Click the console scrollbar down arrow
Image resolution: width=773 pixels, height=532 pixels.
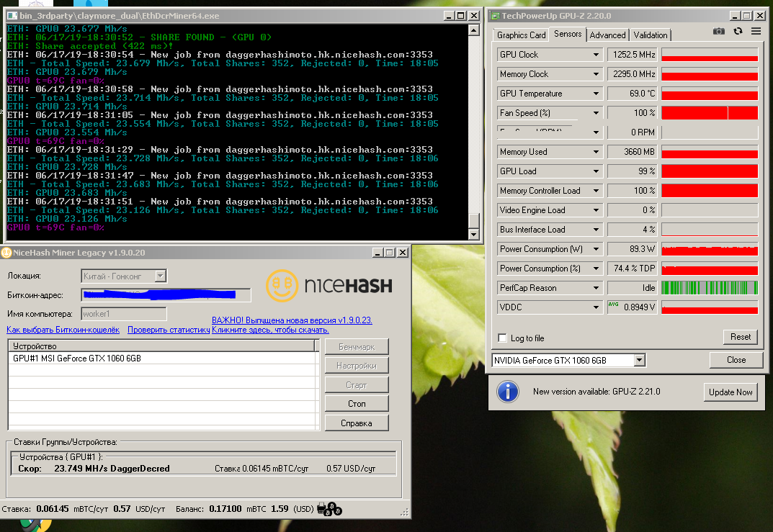pyautogui.click(x=474, y=234)
